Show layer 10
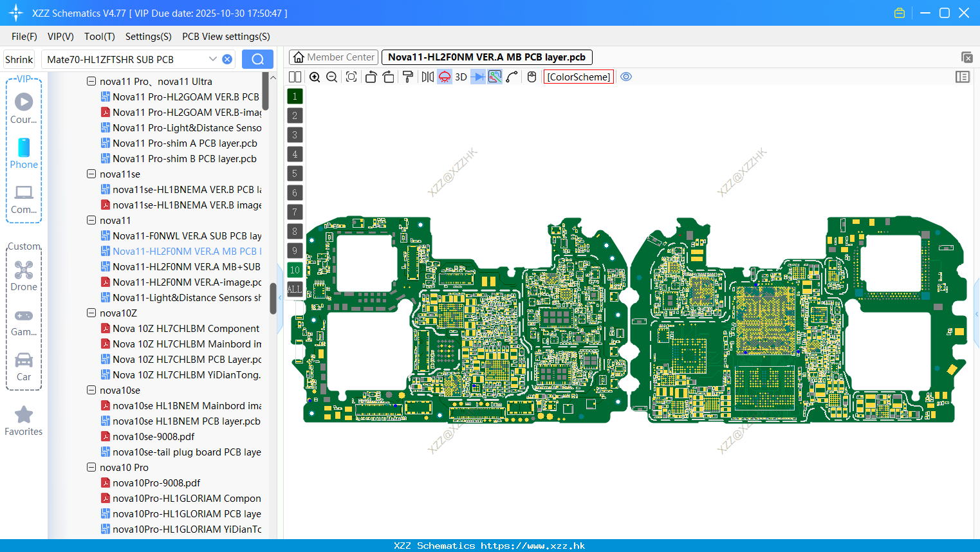Screen dimensions: 980x552 pos(295,270)
